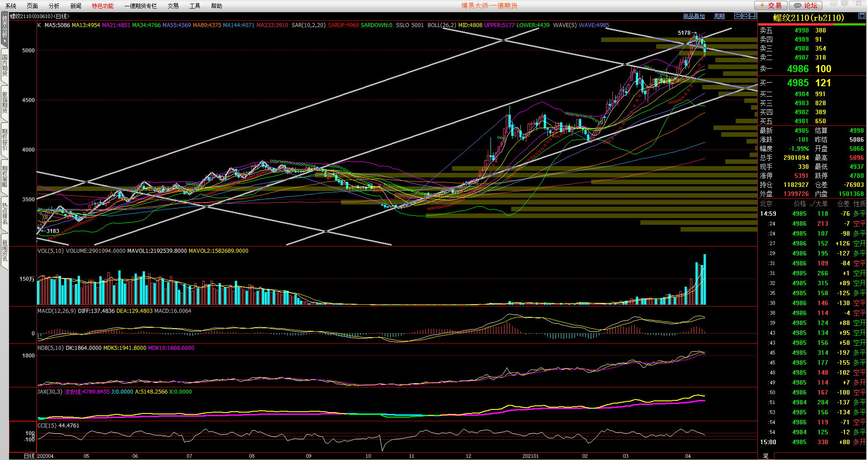Click the right arrow navigation icon
868x460 pixels.
coord(746,16)
